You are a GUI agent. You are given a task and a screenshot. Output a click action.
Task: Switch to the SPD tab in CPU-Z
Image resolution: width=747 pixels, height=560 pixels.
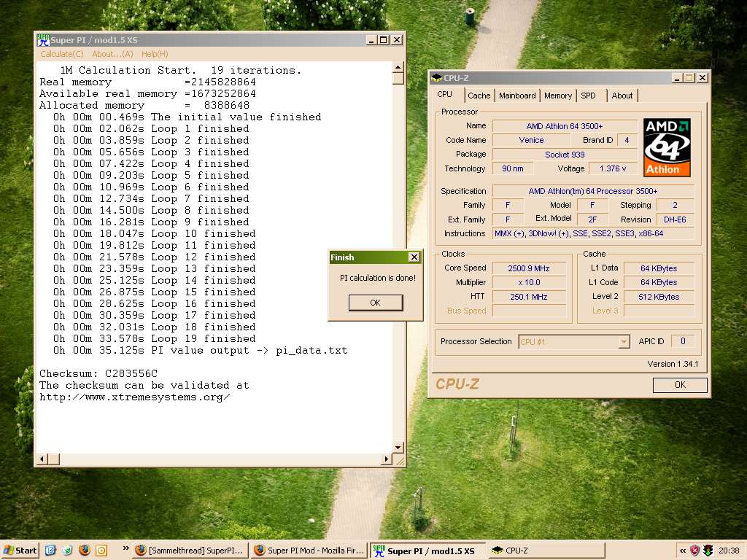point(589,96)
